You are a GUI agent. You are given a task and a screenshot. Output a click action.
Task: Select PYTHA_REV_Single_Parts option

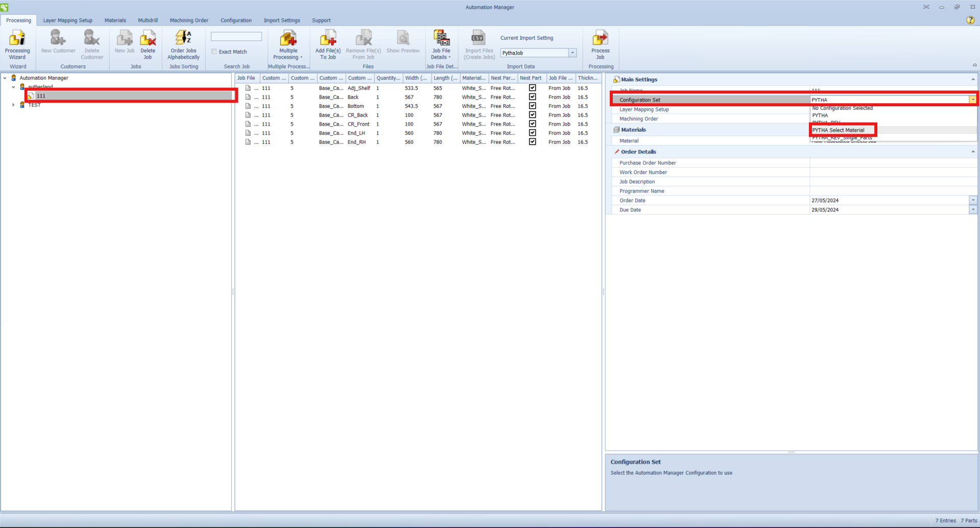(894, 138)
